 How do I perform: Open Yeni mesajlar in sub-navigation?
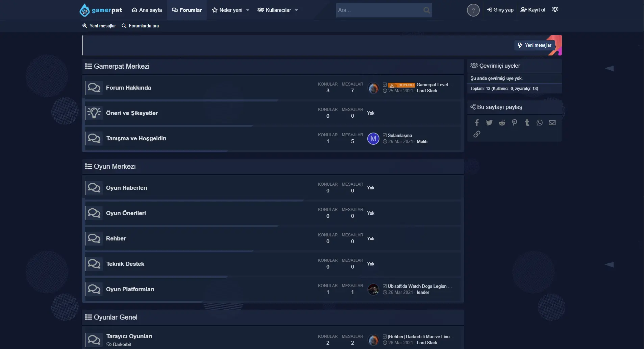[x=99, y=26]
